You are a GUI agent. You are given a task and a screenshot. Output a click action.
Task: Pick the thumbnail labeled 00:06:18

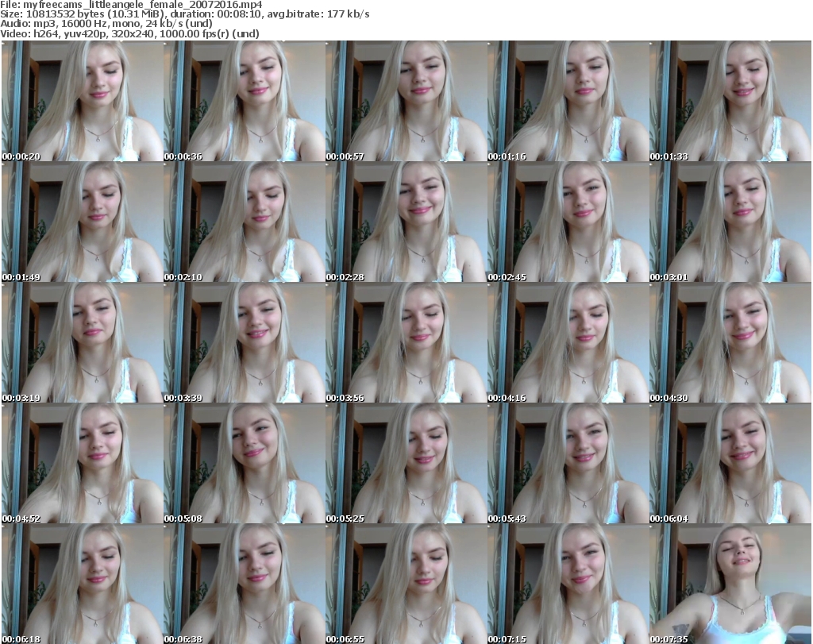(x=83, y=584)
